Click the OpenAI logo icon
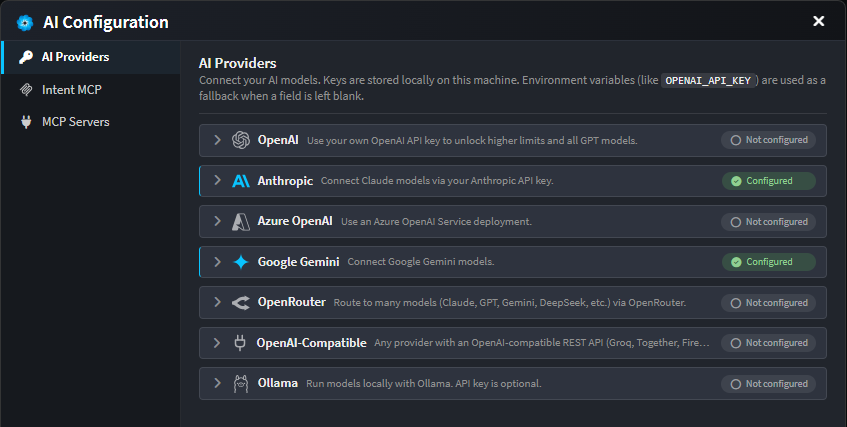The height and width of the screenshot is (427, 847). [241, 140]
